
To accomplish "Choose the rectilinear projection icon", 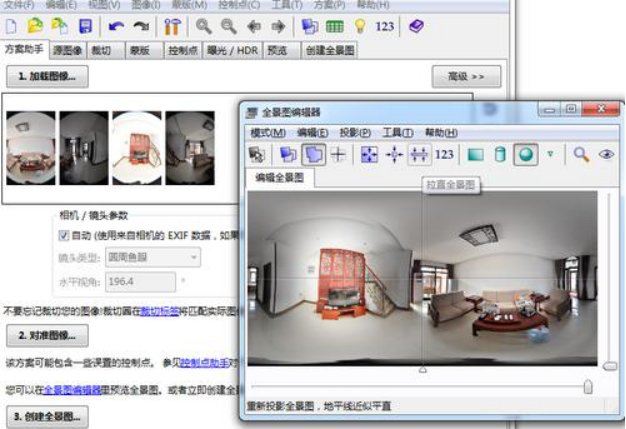I will [x=475, y=154].
